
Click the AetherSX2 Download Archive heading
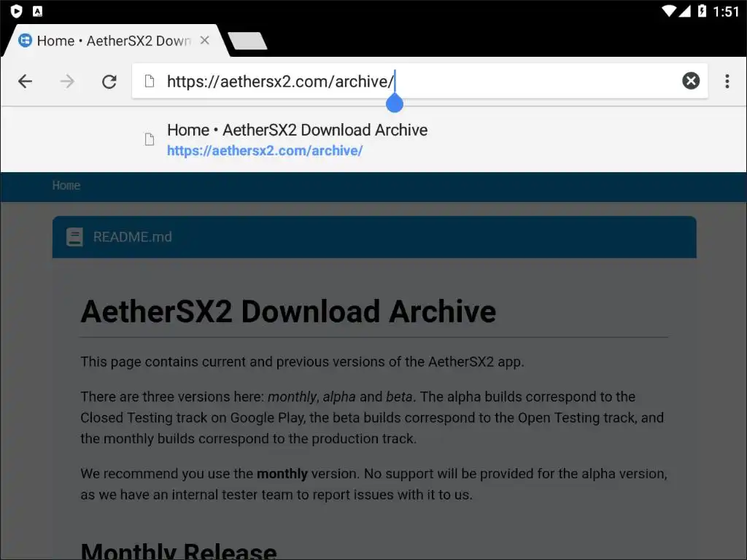pos(288,311)
